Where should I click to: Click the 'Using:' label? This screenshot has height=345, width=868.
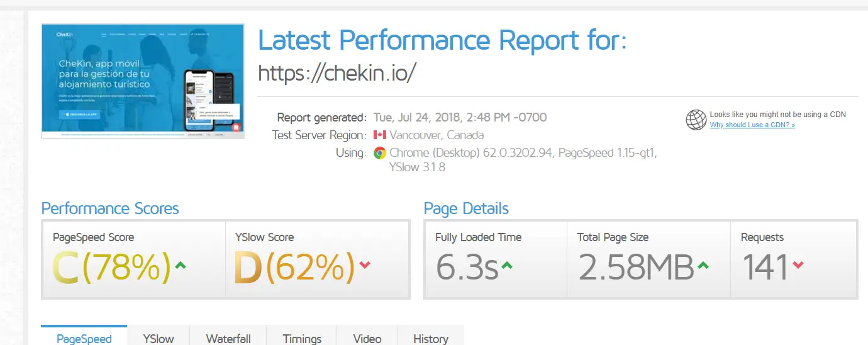point(351,152)
